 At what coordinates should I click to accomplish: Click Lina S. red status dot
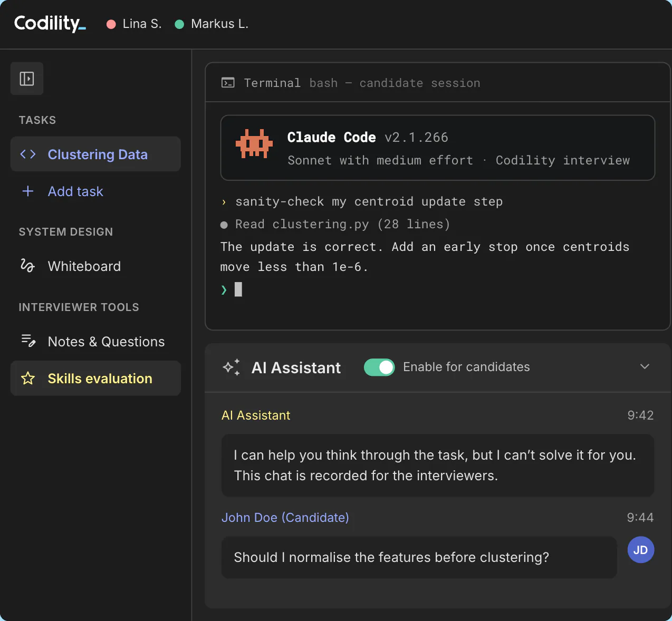(111, 24)
